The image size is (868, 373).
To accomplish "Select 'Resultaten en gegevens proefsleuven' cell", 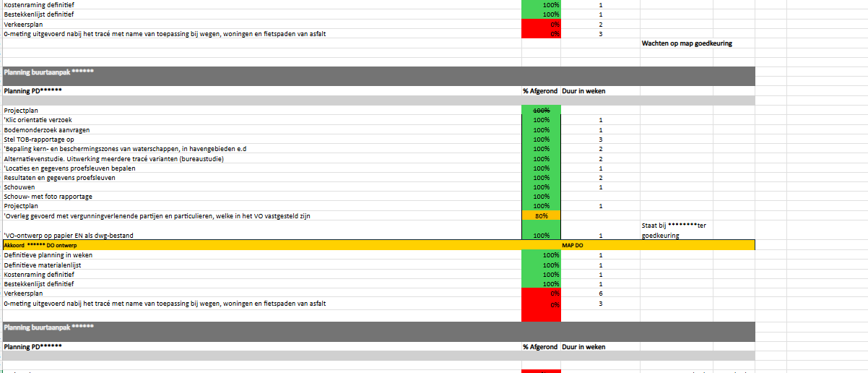I will 60,178.
